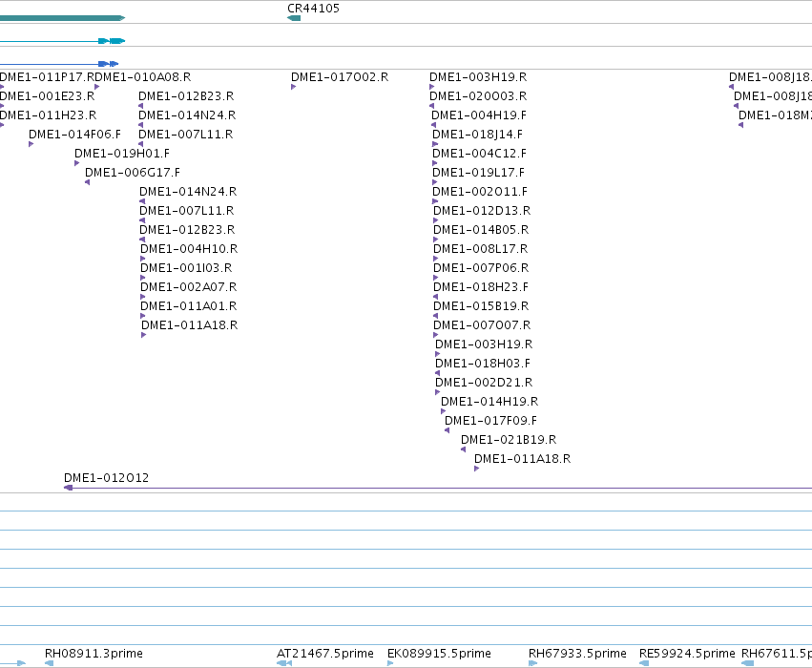Click the arrow glyph below RE59924.5prime
Image resolution: width=812 pixels, height=668 pixels.
point(644,663)
